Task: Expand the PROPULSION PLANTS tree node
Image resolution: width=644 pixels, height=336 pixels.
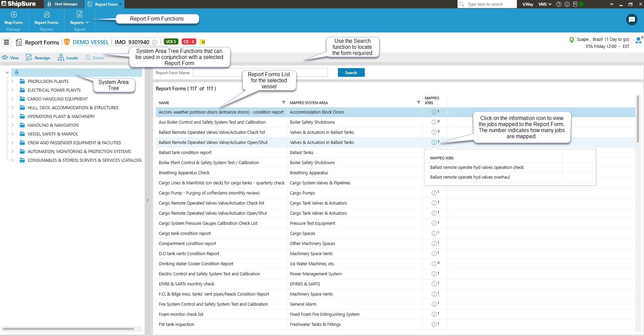Action: click(12, 81)
